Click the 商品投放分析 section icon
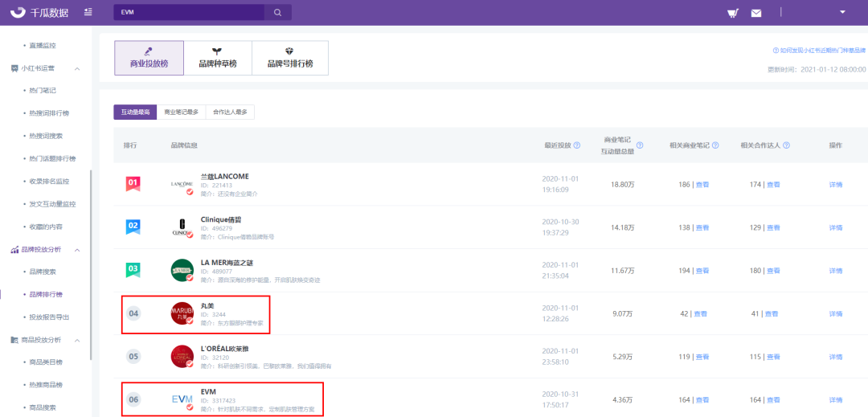 coord(14,340)
